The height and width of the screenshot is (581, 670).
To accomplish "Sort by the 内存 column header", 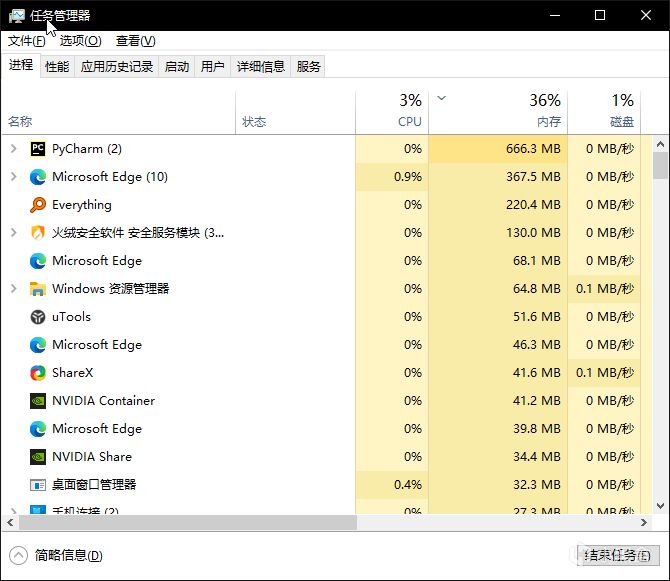I will pyautogui.click(x=498, y=113).
